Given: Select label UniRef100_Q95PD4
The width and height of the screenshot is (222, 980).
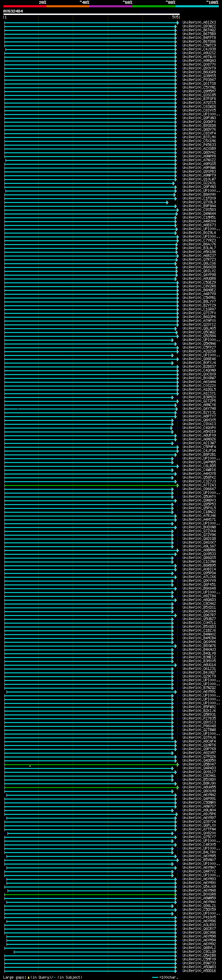Looking at the screenshot, I should point(199,573).
